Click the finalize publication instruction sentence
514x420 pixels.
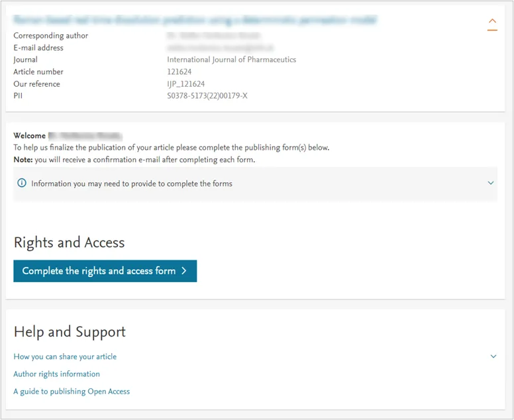tap(171, 148)
